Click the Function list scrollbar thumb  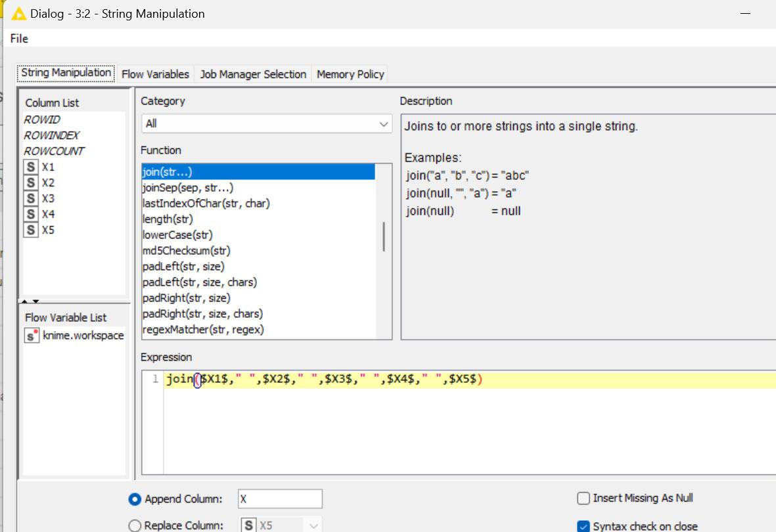(384, 236)
